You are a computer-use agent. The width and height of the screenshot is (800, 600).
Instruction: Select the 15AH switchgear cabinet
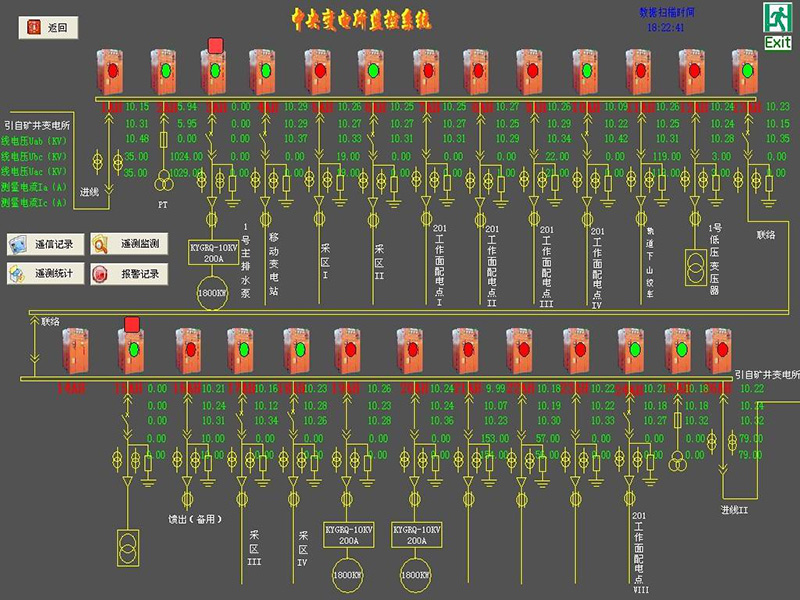pos(131,351)
